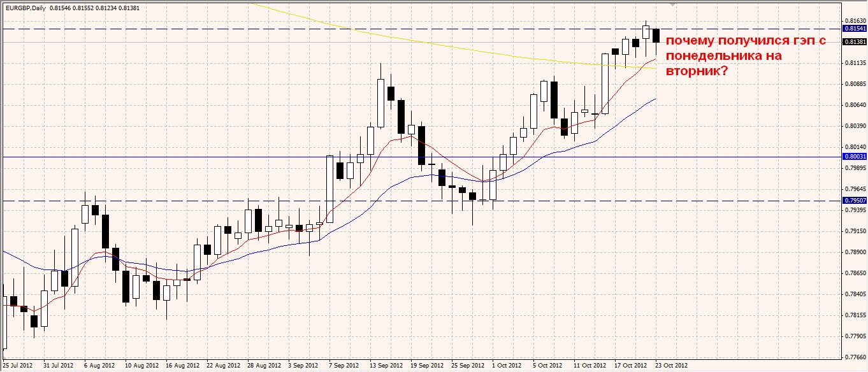Select the solid blue horizontal line at 0.80031
868x372 pixels.
(x=421, y=157)
